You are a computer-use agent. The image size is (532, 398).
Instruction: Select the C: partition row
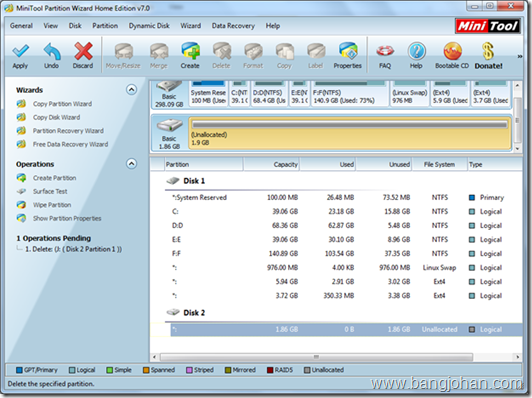[x=346, y=212]
